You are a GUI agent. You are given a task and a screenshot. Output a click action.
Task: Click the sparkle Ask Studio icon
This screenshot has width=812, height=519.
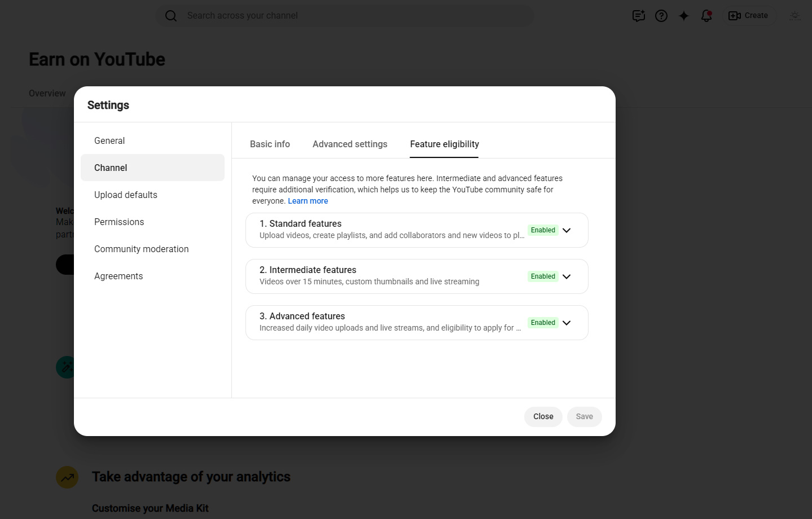tap(683, 16)
